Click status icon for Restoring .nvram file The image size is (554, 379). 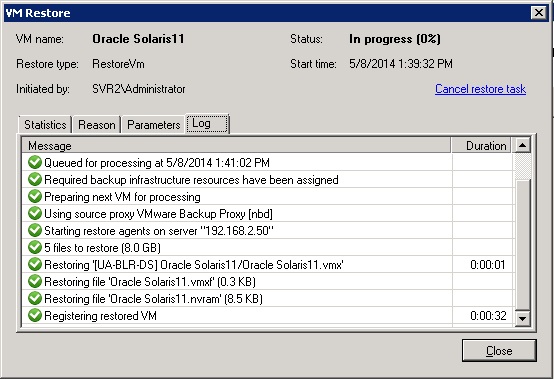(35, 298)
